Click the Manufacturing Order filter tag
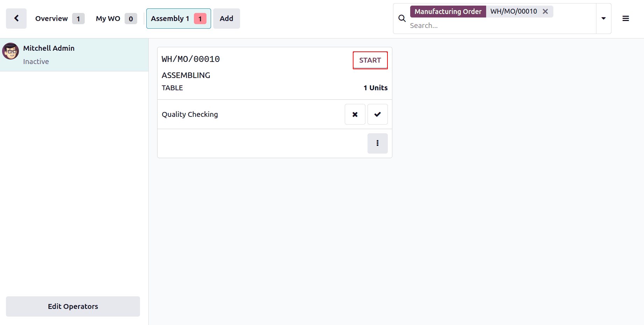The width and height of the screenshot is (644, 325). [x=448, y=12]
